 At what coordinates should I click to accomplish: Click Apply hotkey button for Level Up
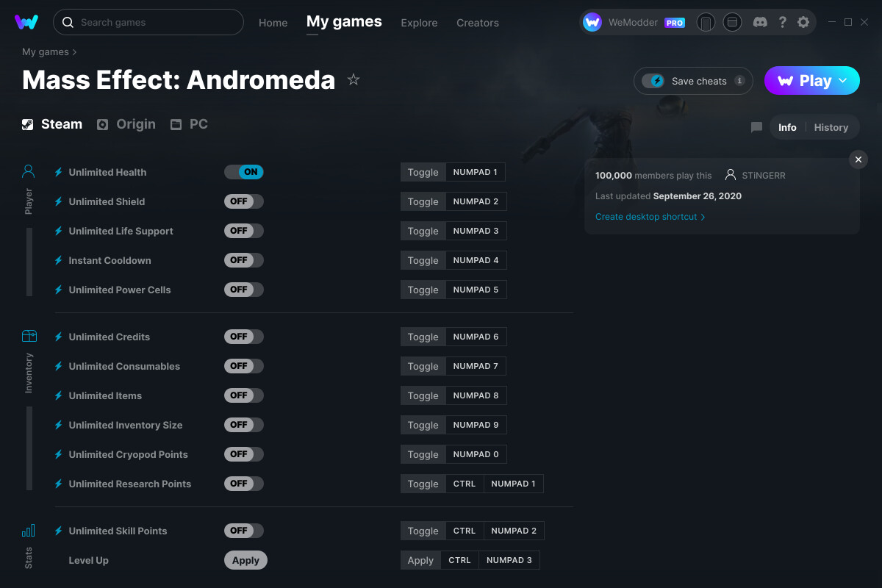click(420, 560)
